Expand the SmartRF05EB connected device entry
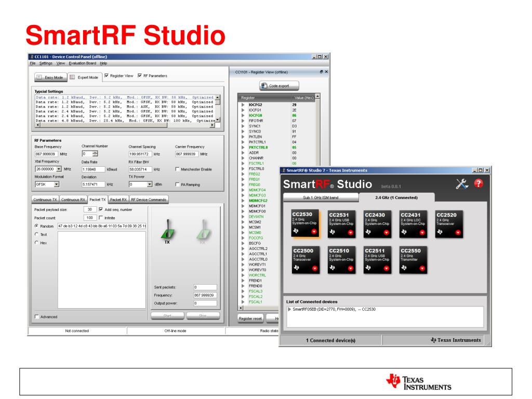 [x=289, y=309]
